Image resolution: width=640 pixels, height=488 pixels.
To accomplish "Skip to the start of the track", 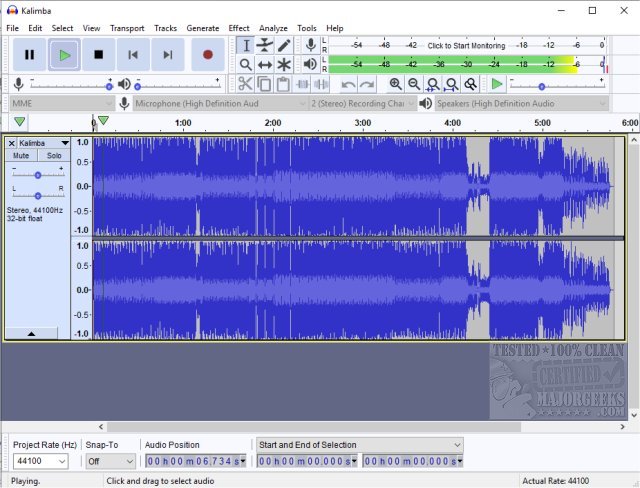I will coord(133,55).
